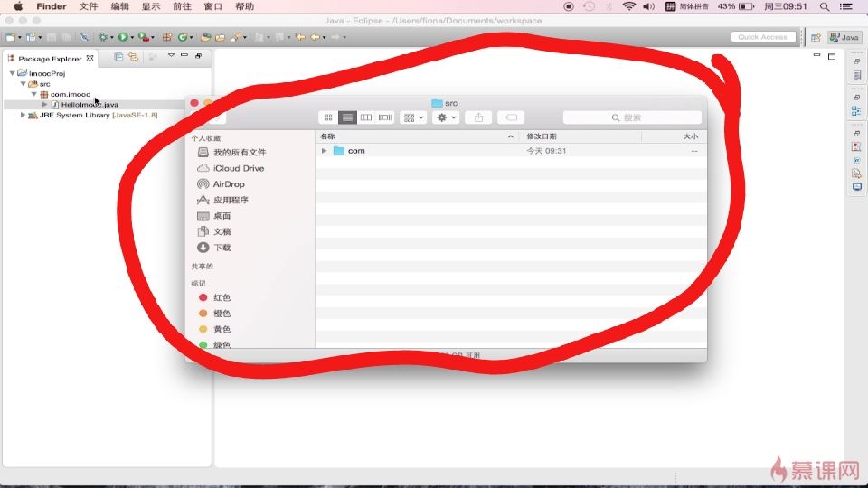Image resolution: width=868 pixels, height=488 pixels.
Task: Open 应用程序 in Finder sidebar
Action: point(223,200)
